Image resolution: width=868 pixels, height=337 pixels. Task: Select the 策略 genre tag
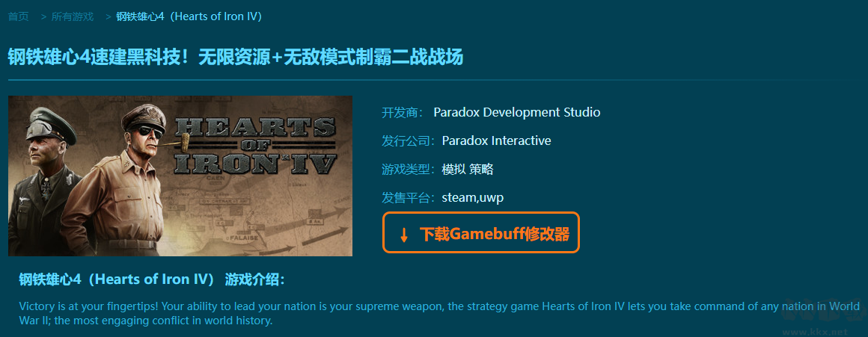point(481,170)
